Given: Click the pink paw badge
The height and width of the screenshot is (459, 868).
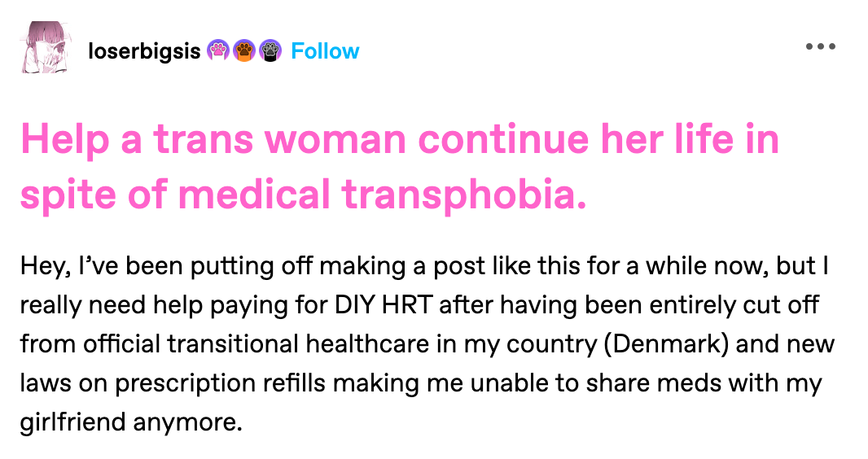Looking at the screenshot, I should [219, 51].
